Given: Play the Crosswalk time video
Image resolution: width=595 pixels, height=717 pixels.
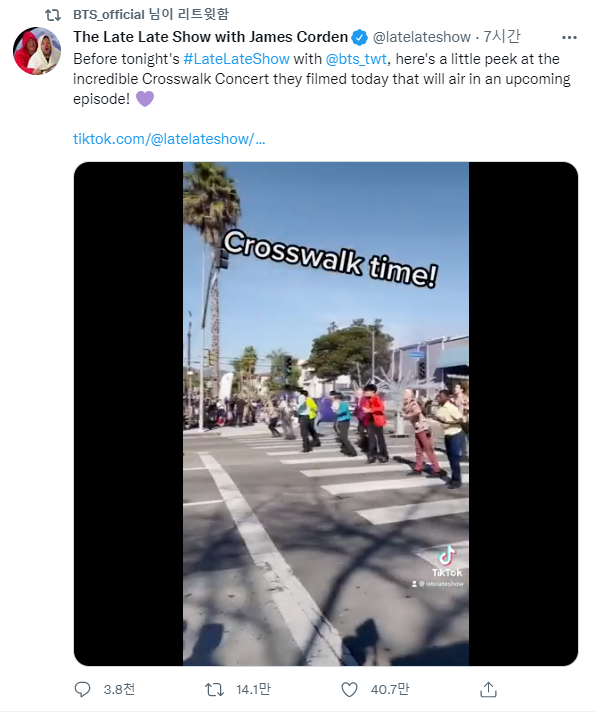Looking at the screenshot, I should 326,413.
